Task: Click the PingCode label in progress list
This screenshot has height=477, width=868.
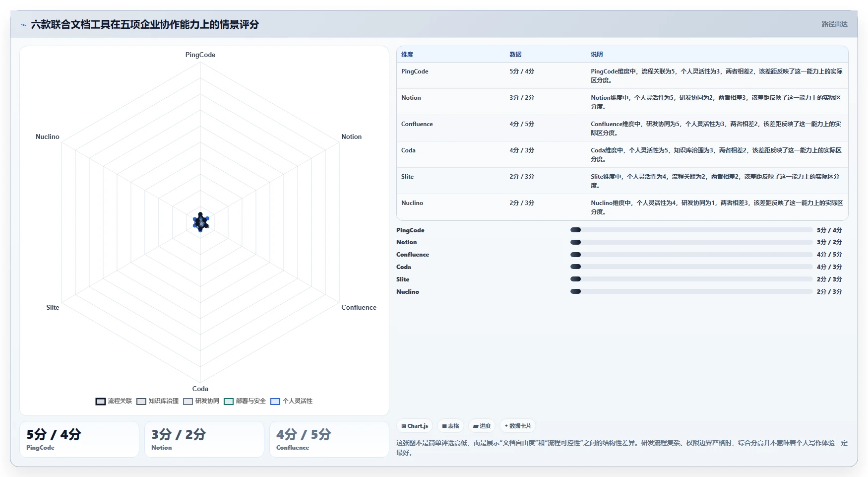Action: pos(410,230)
